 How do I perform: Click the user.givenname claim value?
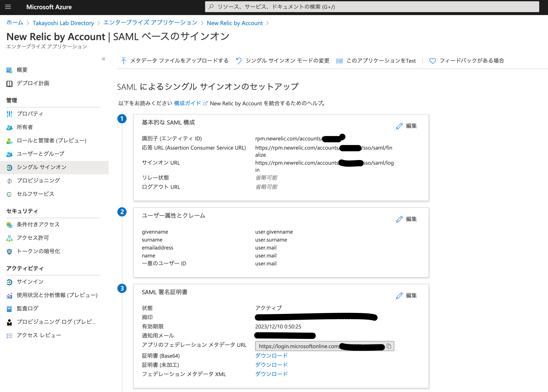coord(274,232)
